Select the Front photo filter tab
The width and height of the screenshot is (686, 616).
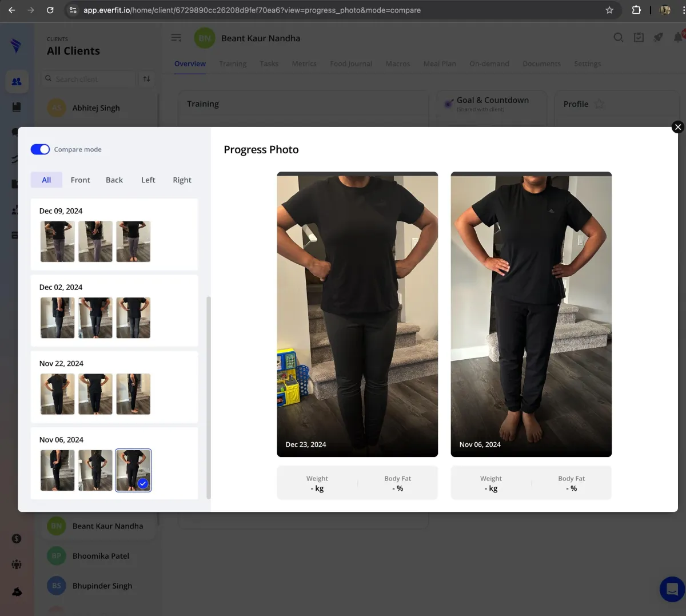point(81,180)
